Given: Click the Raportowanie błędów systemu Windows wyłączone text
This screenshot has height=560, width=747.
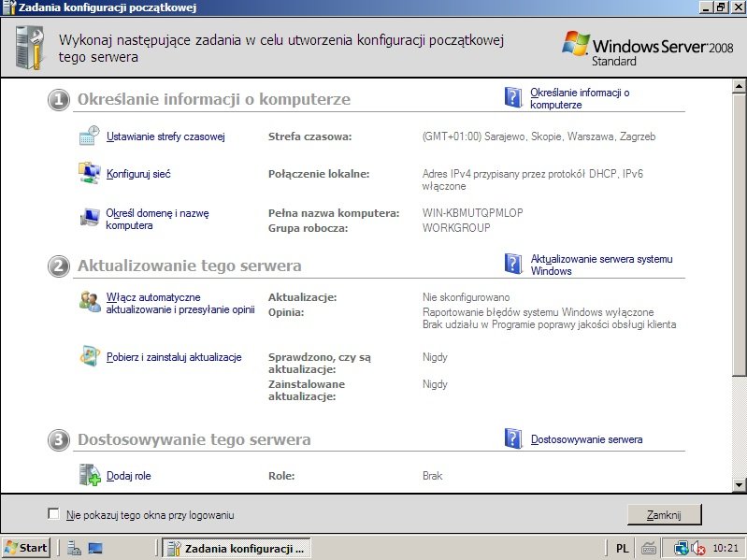Looking at the screenshot, I should [538, 312].
